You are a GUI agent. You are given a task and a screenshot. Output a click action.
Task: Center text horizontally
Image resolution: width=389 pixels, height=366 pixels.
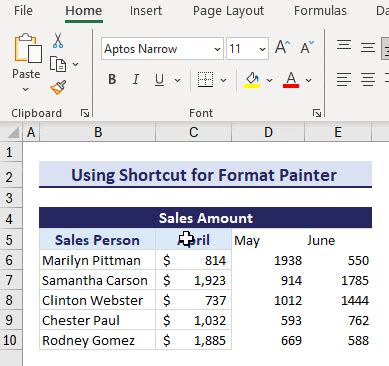[x=368, y=79]
